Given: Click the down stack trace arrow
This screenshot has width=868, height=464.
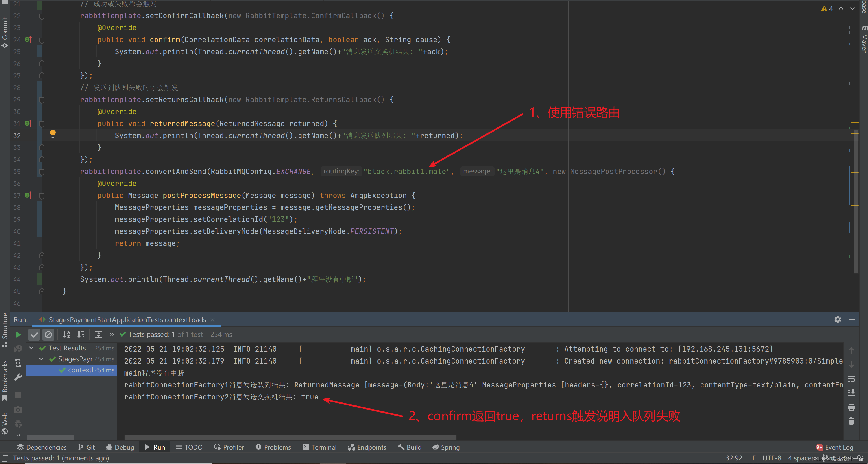Looking at the screenshot, I should click(851, 365).
